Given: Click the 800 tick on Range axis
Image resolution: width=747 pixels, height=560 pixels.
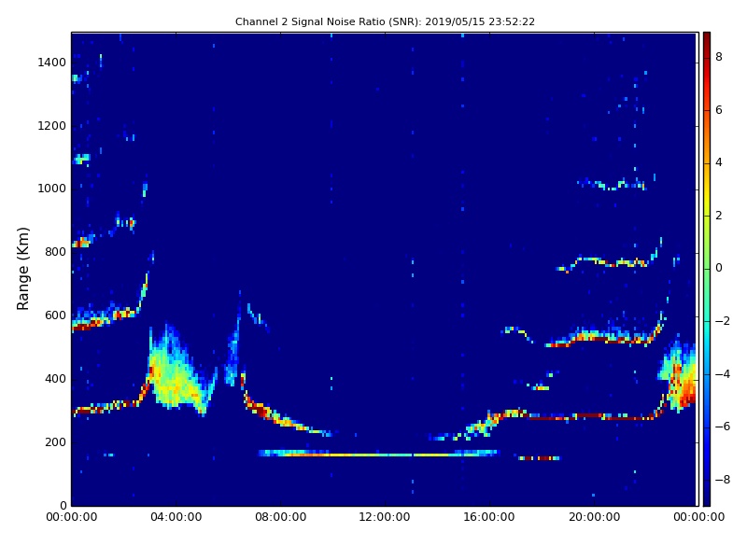Looking at the screenshot, I should click(56, 252).
